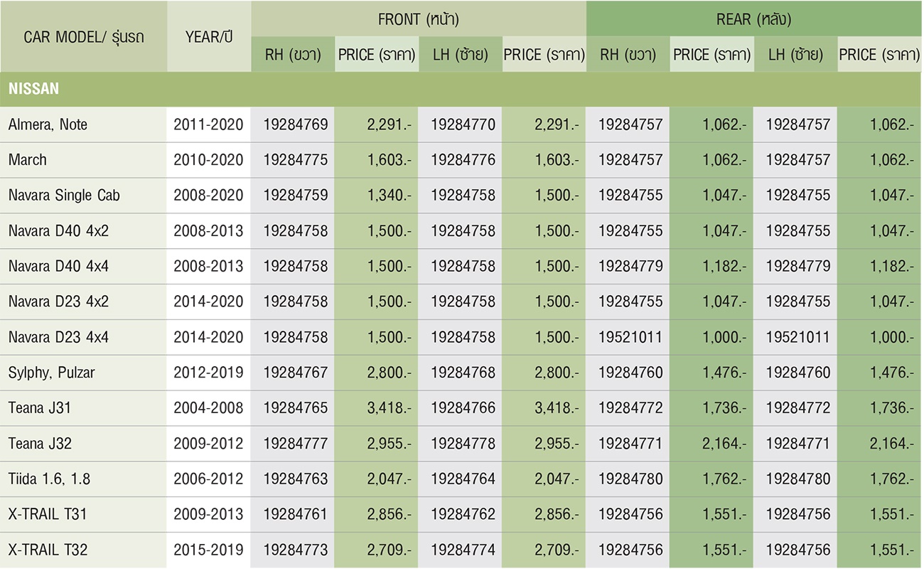Click part number 19284768
The height and width of the screenshot is (571, 924).
click(x=463, y=373)
